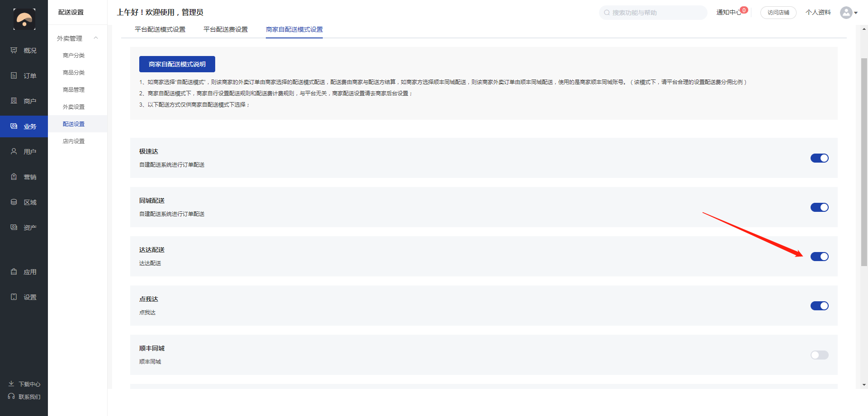Click 访问店铺 button
This screenshot has width=868, height=416.
coord(778,13)
